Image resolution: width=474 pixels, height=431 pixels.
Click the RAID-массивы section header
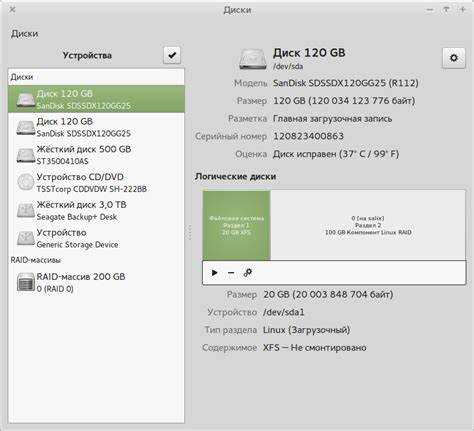pyautogui.click(x=35, y=260)
